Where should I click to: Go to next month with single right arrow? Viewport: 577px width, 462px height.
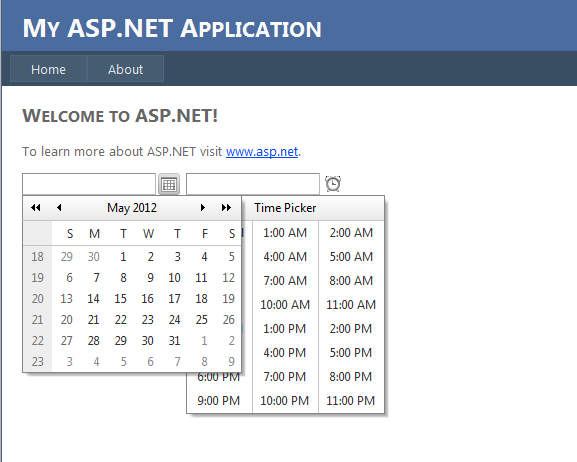[202, 208]
